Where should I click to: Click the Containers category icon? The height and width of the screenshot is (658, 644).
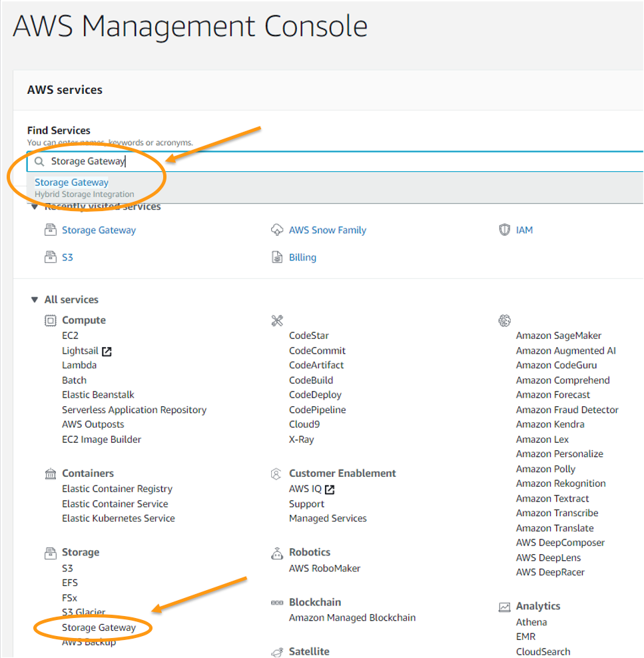[50, 474]
